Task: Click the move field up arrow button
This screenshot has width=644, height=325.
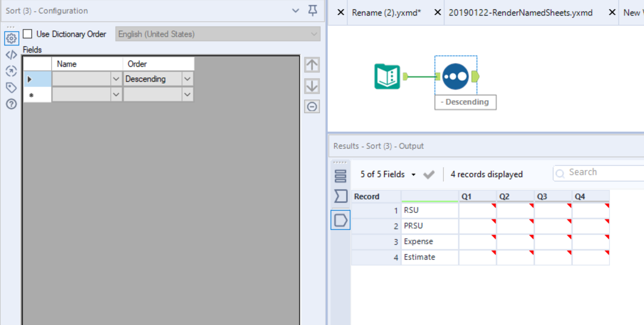Action: 312,65
